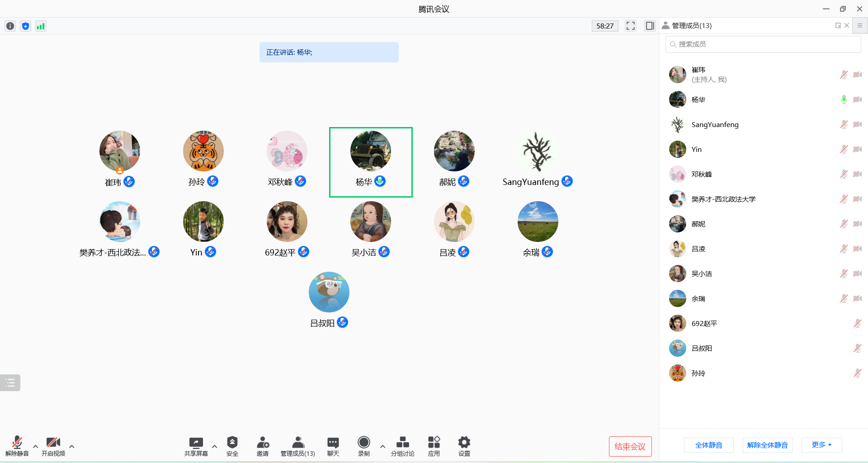Click the search members input field
Viewport: 868px width, 463px height.
point(763,44)
